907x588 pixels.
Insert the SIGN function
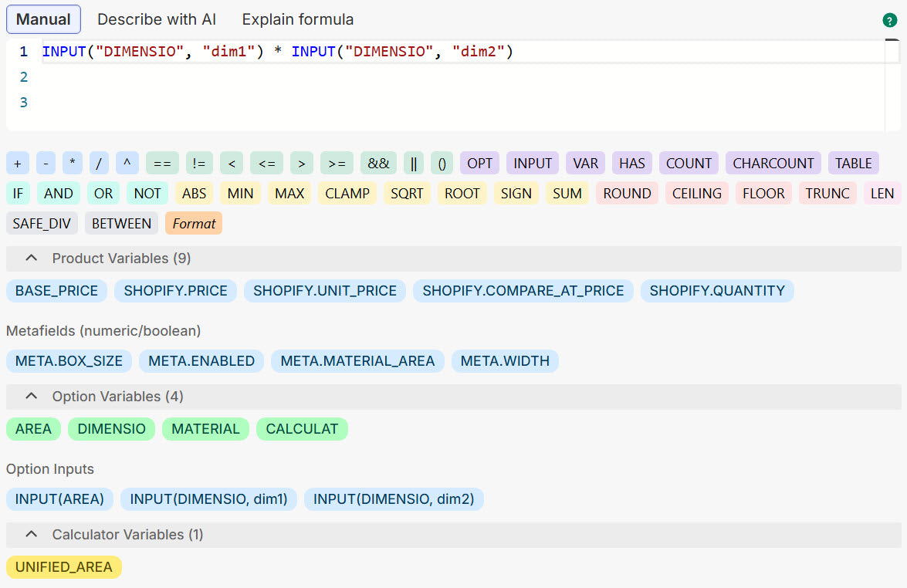point(516,194)
